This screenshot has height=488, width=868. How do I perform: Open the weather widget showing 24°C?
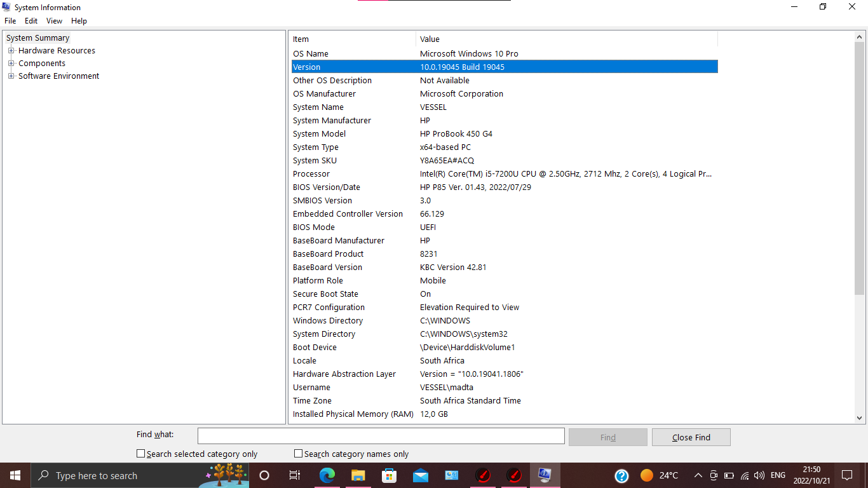pos(659,475)
